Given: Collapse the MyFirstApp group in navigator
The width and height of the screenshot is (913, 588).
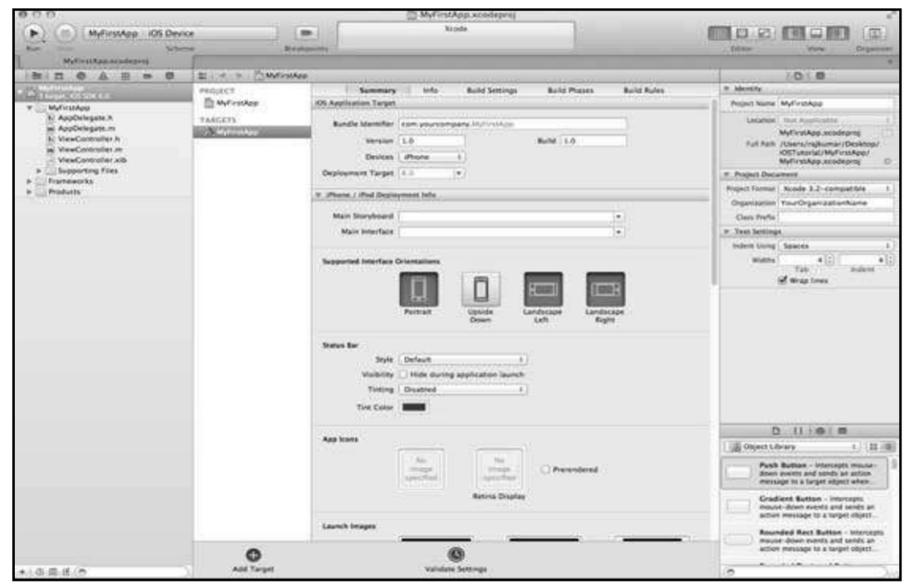Looking at the screenshot, I should click(30, 107).
